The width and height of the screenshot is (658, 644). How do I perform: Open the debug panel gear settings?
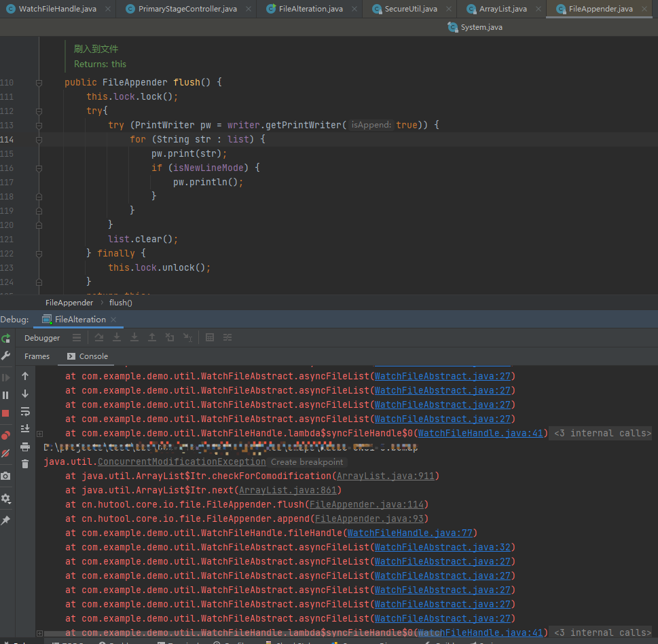click(x=6, y=499)
